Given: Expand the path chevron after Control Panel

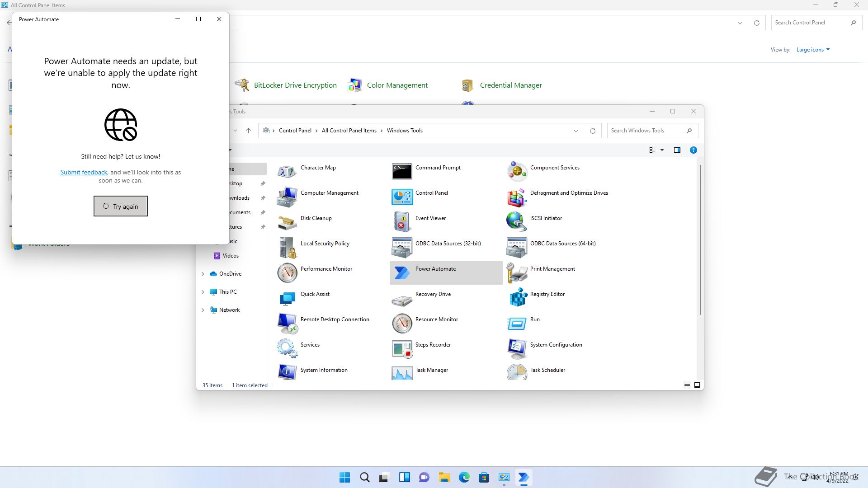Looking at the screenshot, I should point(316,131).
